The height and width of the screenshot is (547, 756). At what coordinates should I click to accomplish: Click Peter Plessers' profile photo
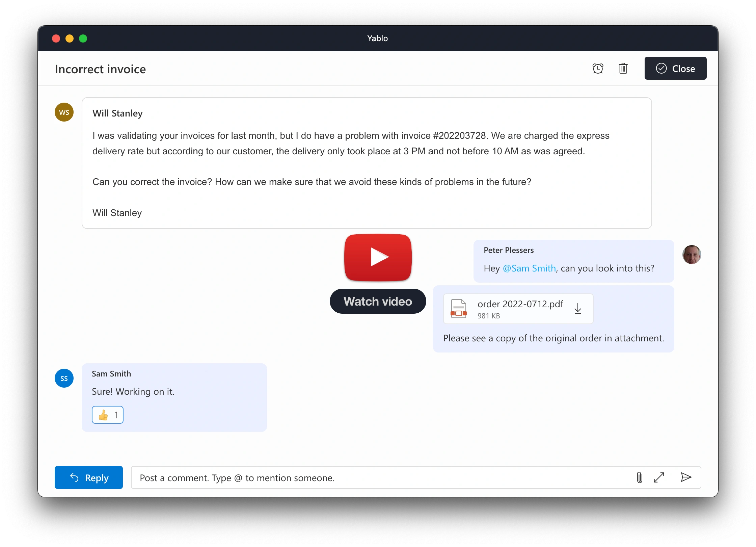[692, 255]
